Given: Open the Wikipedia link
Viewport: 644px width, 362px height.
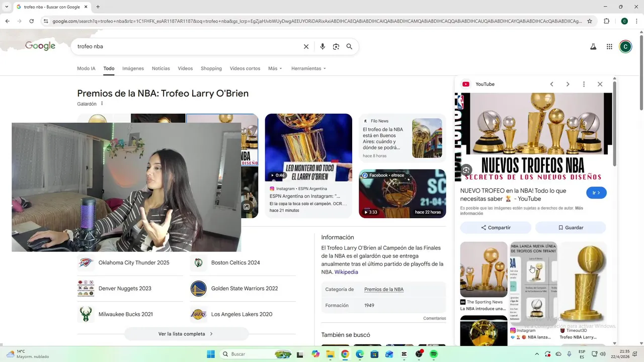Looking at the screenshot, I should click(346, 272).
